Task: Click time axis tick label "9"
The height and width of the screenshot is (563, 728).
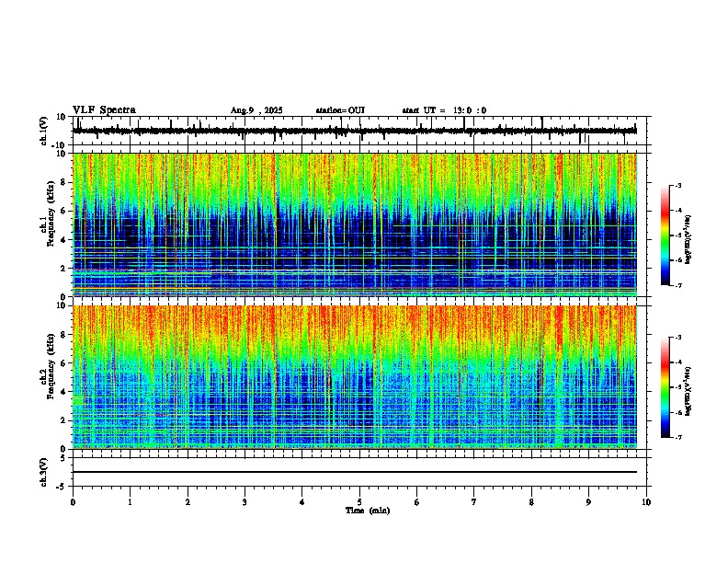Action: (x=588, y=501)
